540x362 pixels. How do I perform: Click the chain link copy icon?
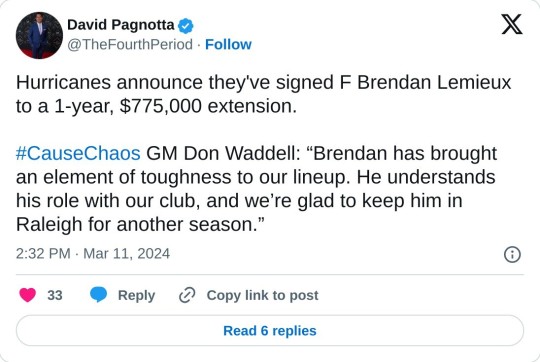(x=187, y=295)
